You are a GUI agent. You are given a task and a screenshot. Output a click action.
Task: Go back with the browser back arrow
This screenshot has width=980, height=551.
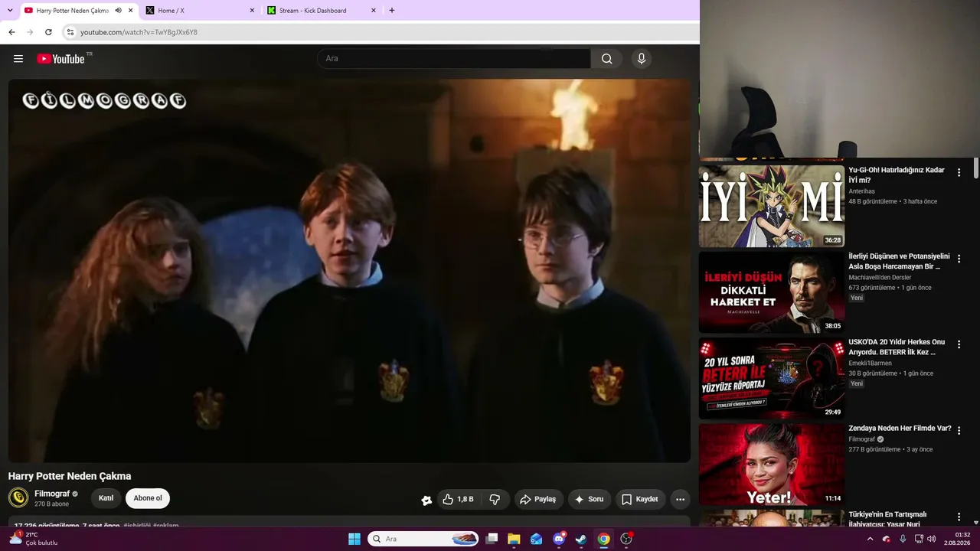coord(11,32)
